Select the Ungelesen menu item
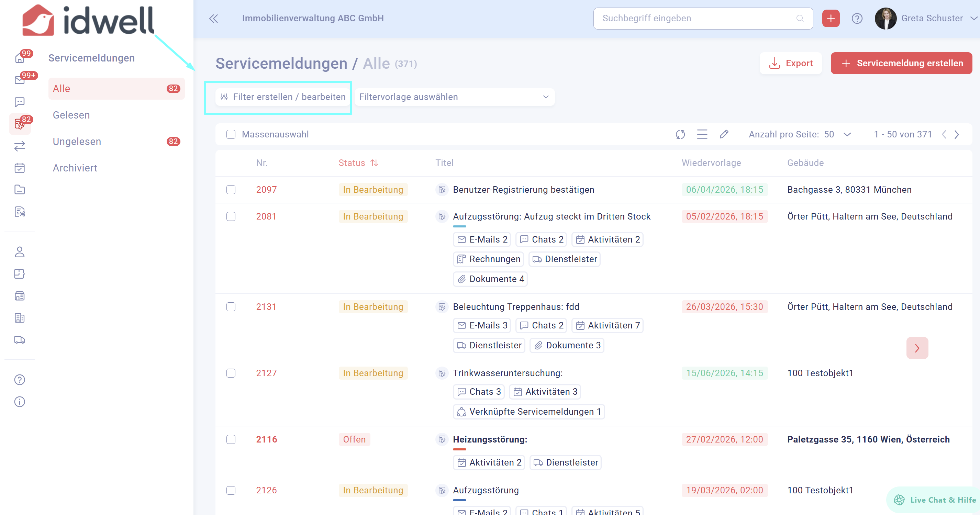This screenshot has height=515, width=980. coord(77,142)
